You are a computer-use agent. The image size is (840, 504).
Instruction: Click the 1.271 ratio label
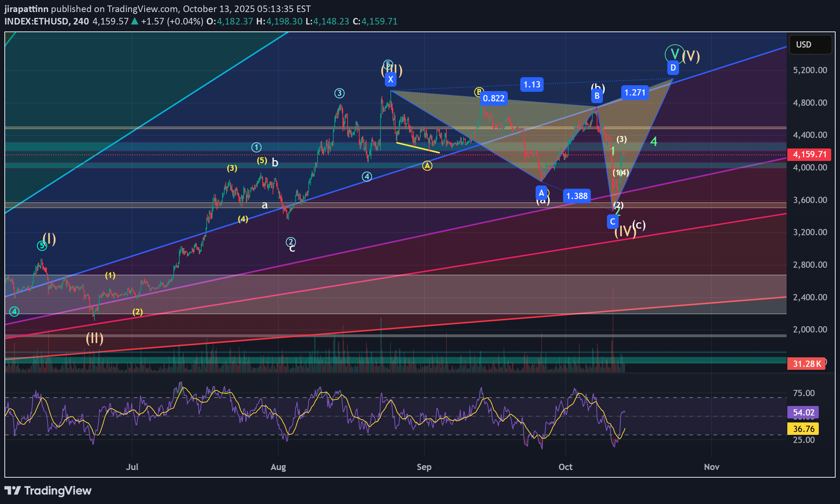(635, 93)
